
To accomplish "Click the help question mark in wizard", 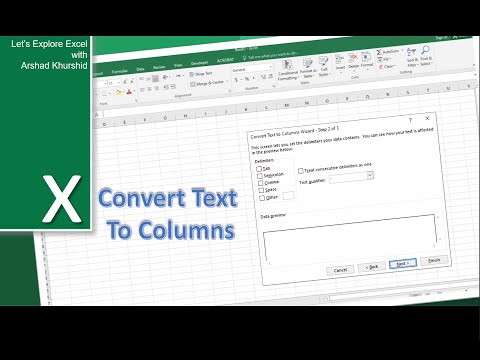I will pos(410,120).
